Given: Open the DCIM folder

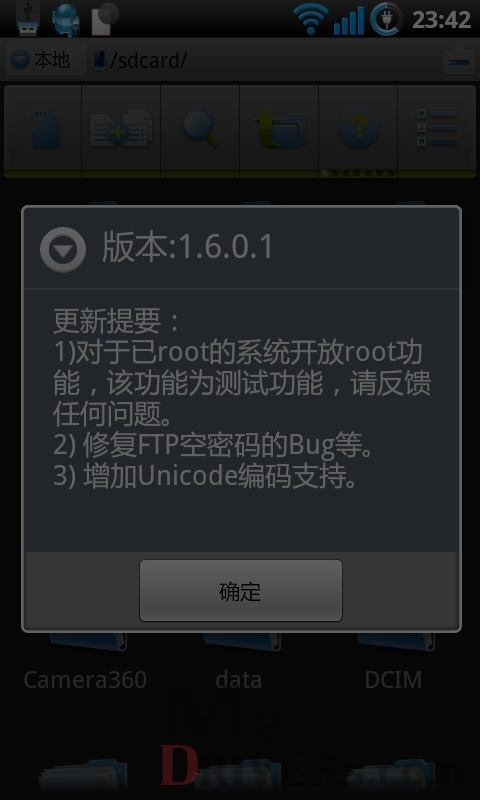Looking at the screenshot, I should [393, 680].
